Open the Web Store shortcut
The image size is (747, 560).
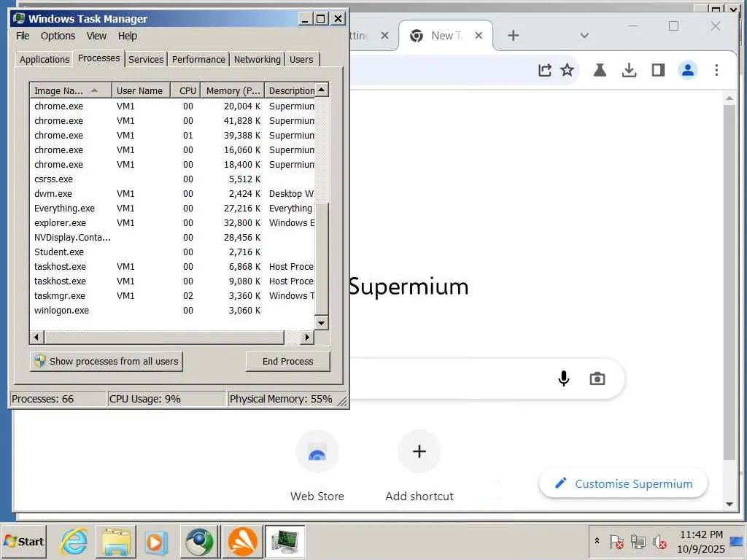[x=317, y=451]
